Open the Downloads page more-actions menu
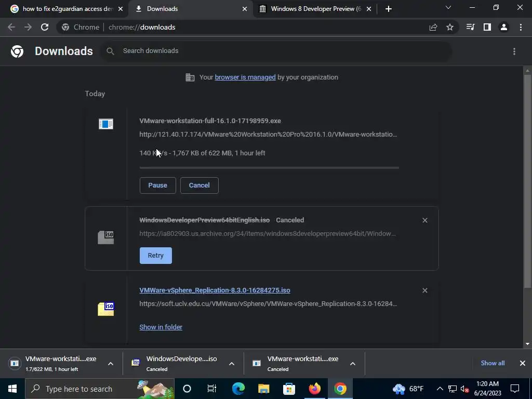 coord(514,51)
